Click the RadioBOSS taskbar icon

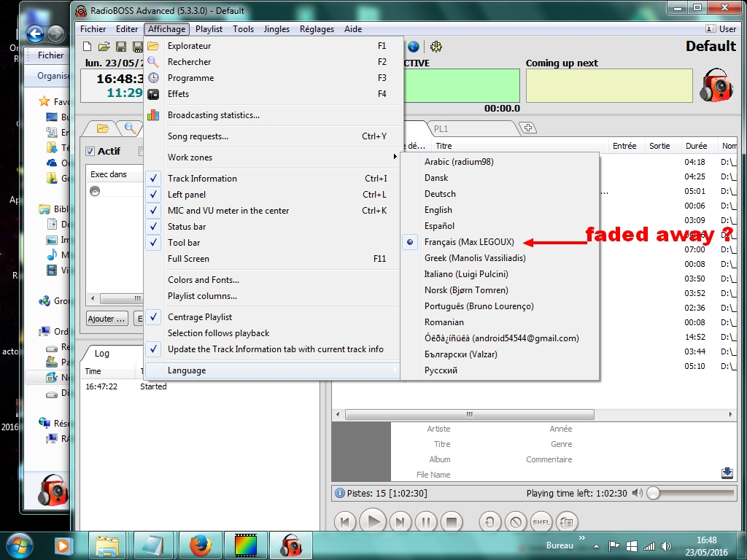click(291, 545)
